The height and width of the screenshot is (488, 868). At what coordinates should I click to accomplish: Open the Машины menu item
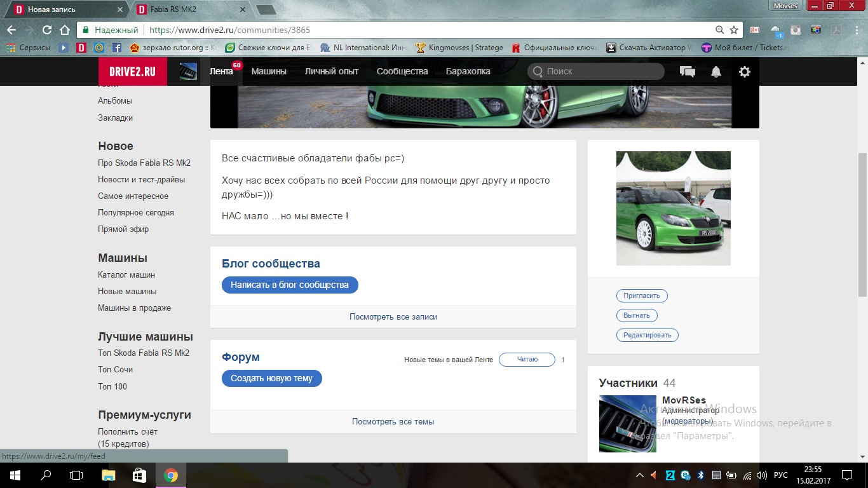coord(269,71)
